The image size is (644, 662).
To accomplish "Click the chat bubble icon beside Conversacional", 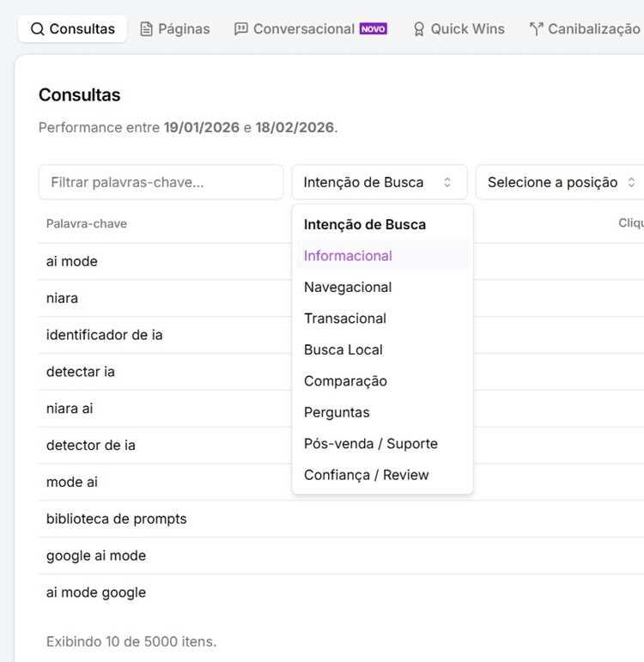I will click(241, 29).
